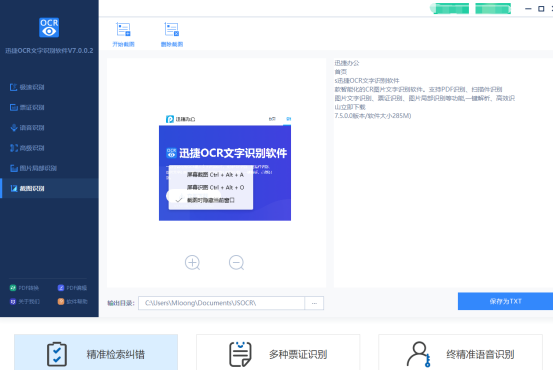
Task: Click the OCR eye logo icon
Action: (x=49, y=28)
